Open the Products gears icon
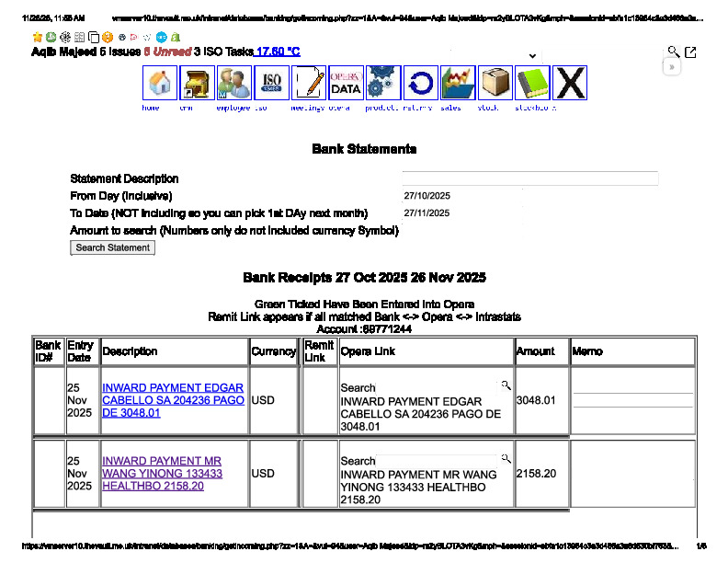The image size is (728, 563). [x=383, y=83]
